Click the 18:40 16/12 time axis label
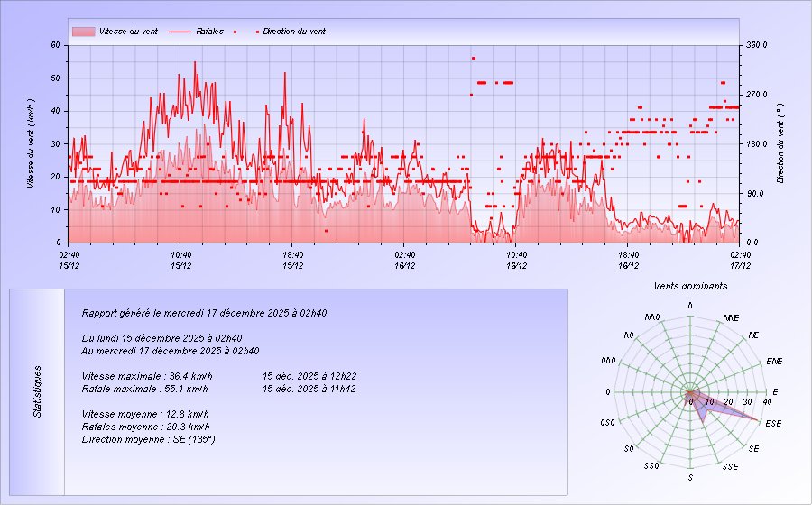 629,260
